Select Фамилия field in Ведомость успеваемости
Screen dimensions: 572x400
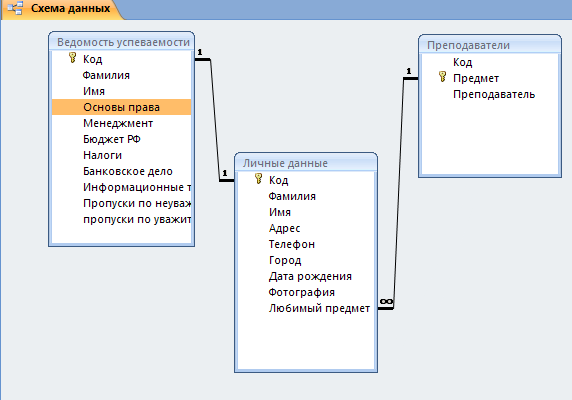(x=121, y=75)
